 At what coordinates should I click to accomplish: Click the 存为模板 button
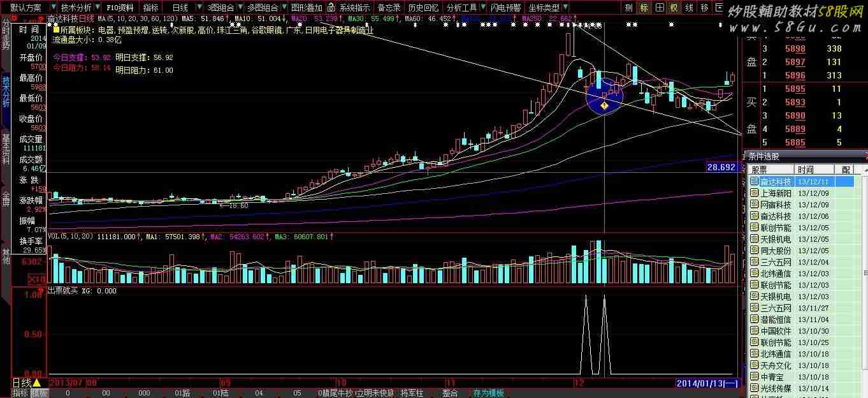(488, 393)
